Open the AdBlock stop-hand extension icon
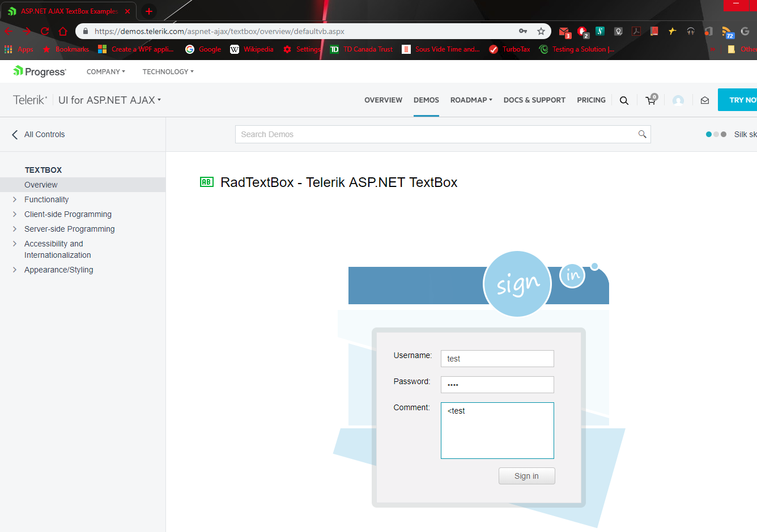 click(582, 32)
